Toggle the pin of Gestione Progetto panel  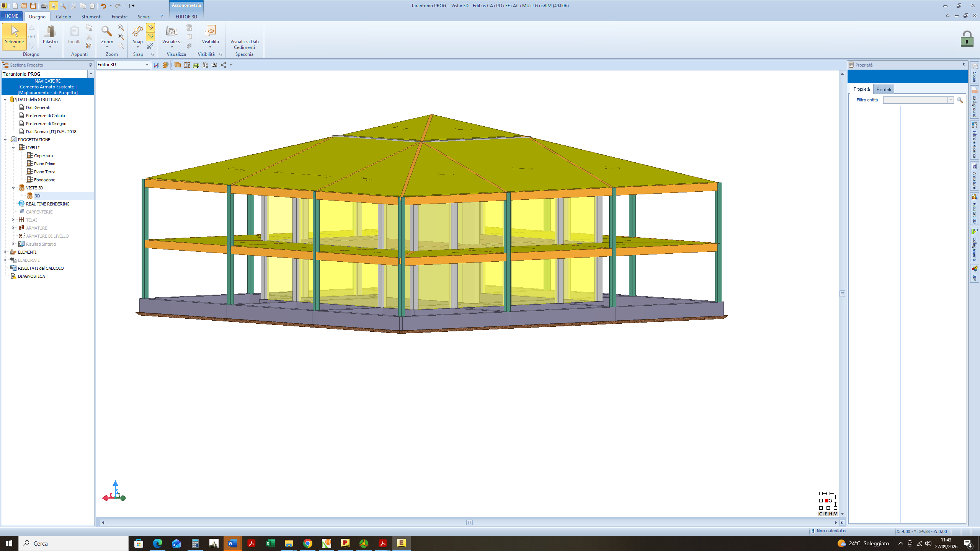pyautogui.click(x=91, y=65)
